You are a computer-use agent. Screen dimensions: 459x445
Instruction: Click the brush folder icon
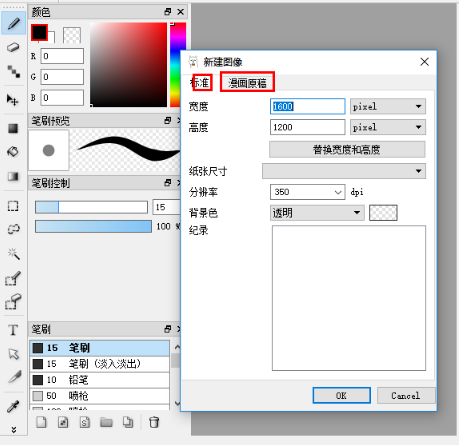tap(106, 422)
